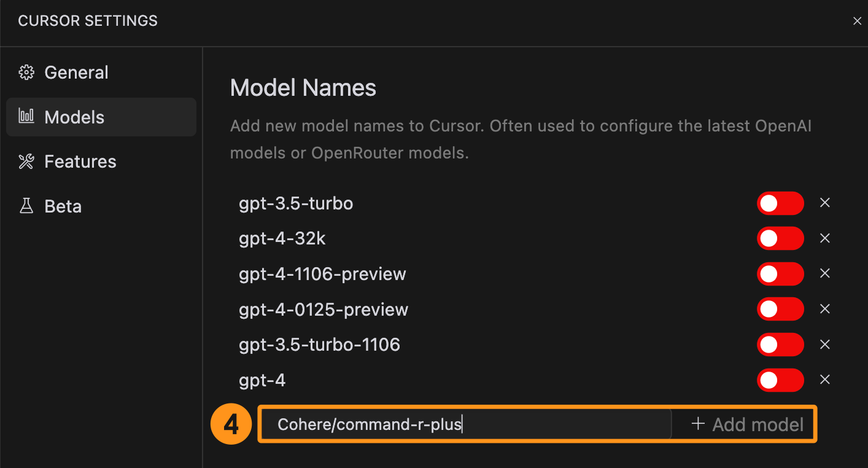Click the beaker icon next to Beta
This screenshot has width=868, height=468.
point(26,206)
